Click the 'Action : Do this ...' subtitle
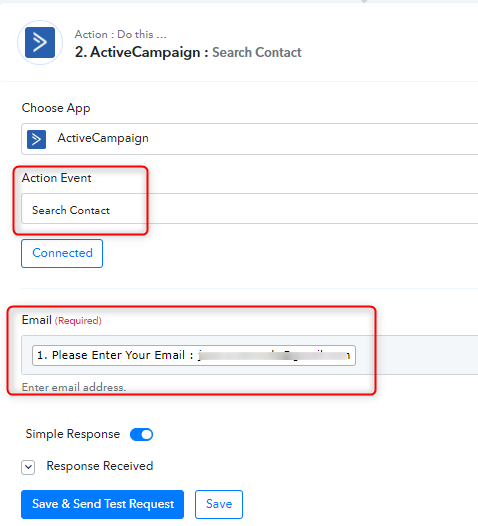 (120, 34)
